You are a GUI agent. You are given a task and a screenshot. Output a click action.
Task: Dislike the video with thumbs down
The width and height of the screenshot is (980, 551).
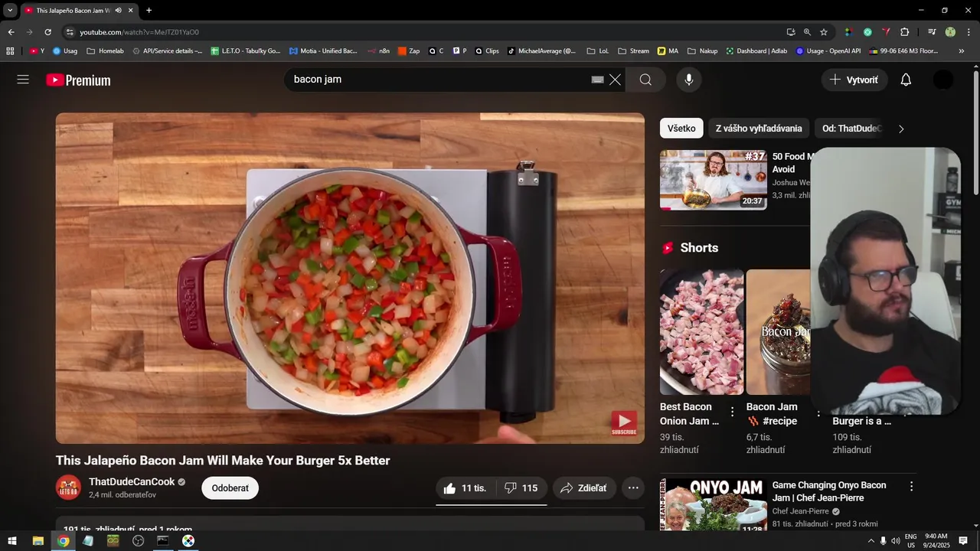521,488
